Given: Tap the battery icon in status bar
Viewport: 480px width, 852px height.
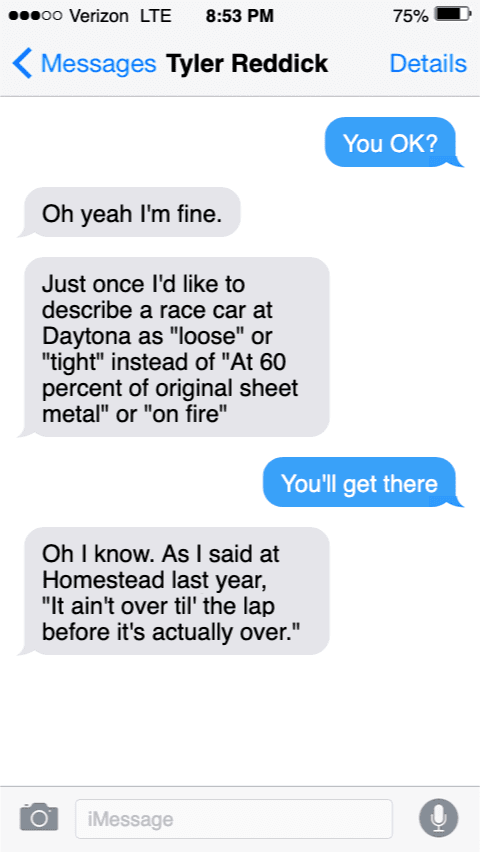Looking at the screenshot, I should coord(453,15).
